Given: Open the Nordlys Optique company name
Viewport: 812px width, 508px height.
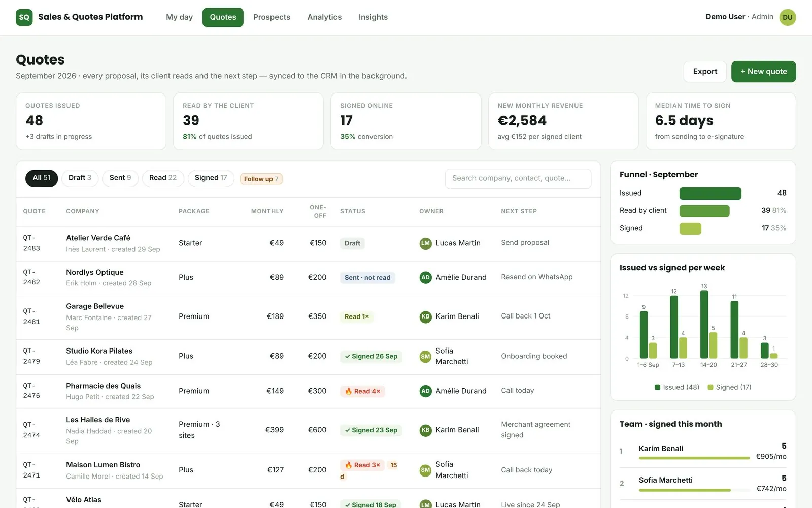Looking at the screenshot, I should [x=95, y=272].
